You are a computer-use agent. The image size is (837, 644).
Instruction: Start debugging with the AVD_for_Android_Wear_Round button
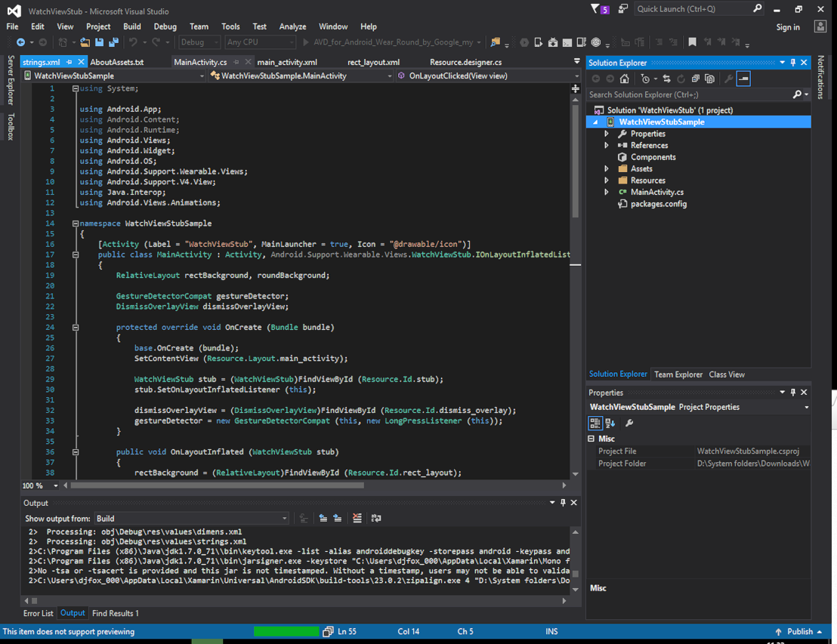pyautogui.click(x=392, y=42)
